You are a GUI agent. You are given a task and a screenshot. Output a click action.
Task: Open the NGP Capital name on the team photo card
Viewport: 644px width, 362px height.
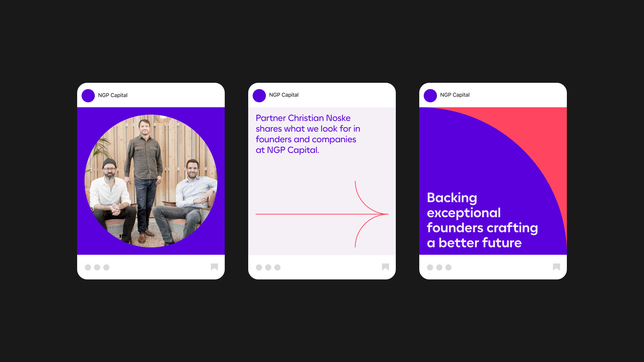pyautogui.click(x=113, y=95)
